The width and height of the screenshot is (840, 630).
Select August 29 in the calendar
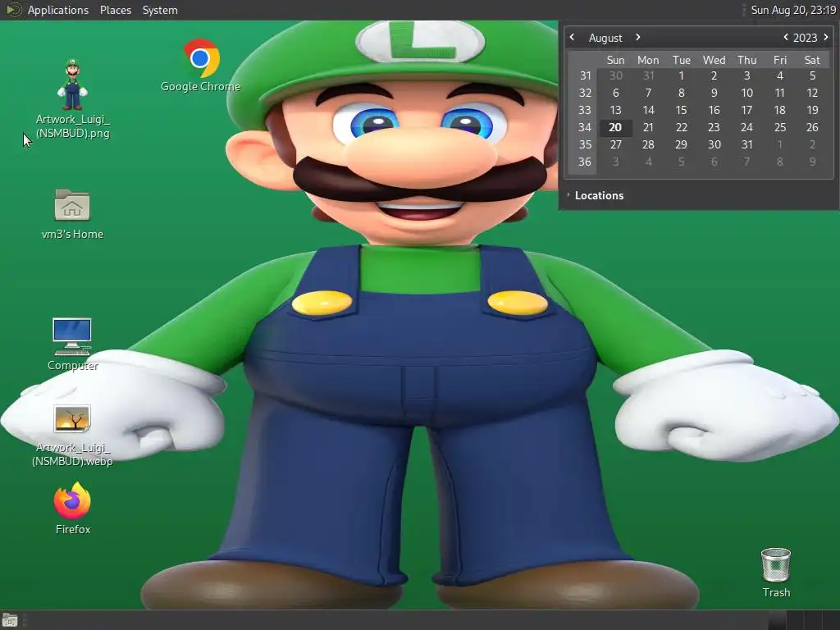pyautogui.click(x=681, y=144)
